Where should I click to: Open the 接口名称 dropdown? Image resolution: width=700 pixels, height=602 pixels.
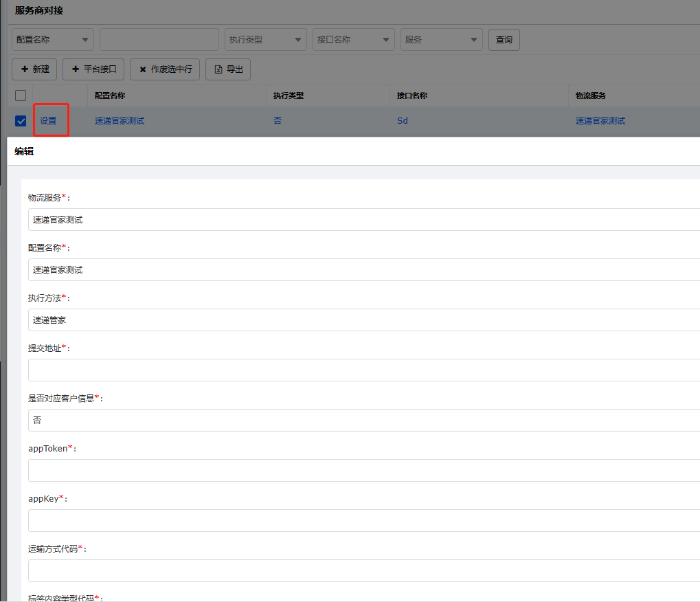point(354,40)
